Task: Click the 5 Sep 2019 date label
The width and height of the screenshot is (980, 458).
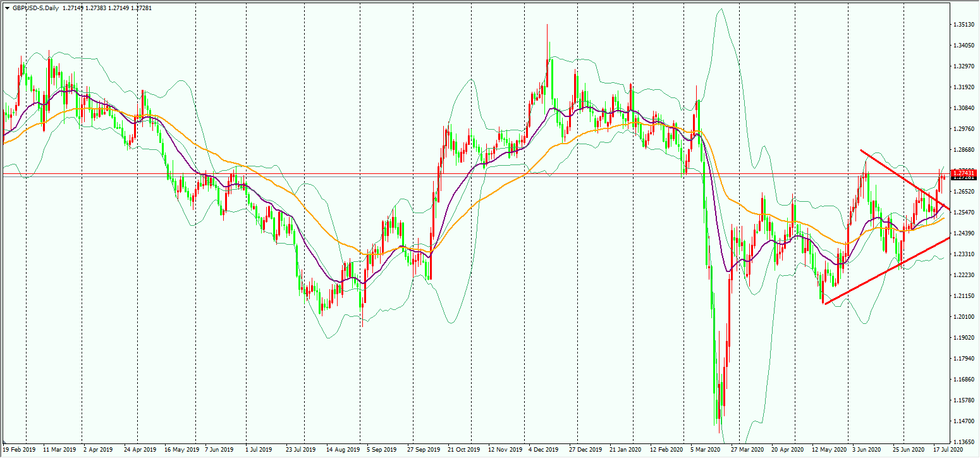Action: (381, 450)
